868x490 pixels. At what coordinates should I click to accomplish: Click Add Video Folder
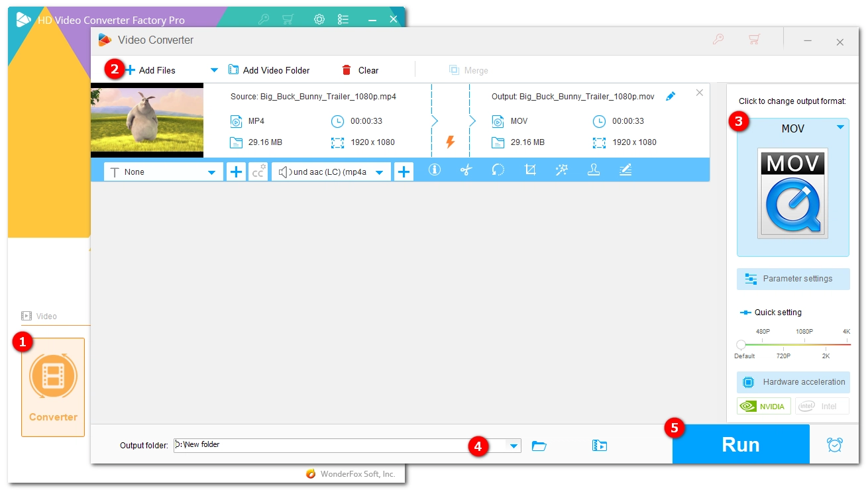click(269, 70)
